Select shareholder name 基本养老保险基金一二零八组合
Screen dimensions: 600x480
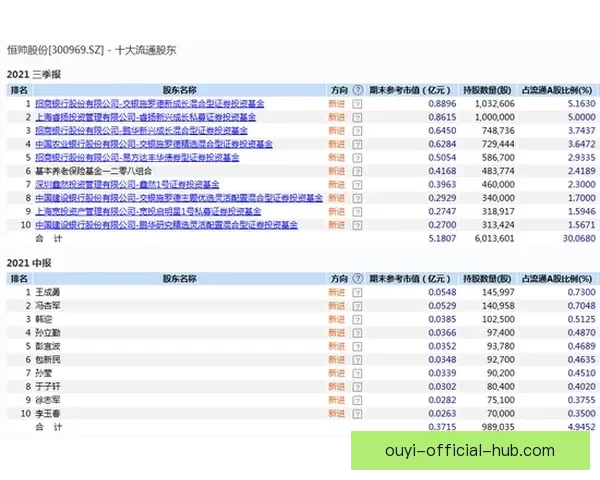tap(93, 171)
